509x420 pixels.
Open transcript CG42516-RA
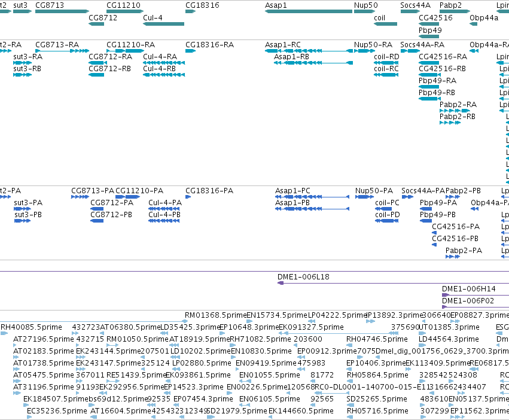point(443,56)
